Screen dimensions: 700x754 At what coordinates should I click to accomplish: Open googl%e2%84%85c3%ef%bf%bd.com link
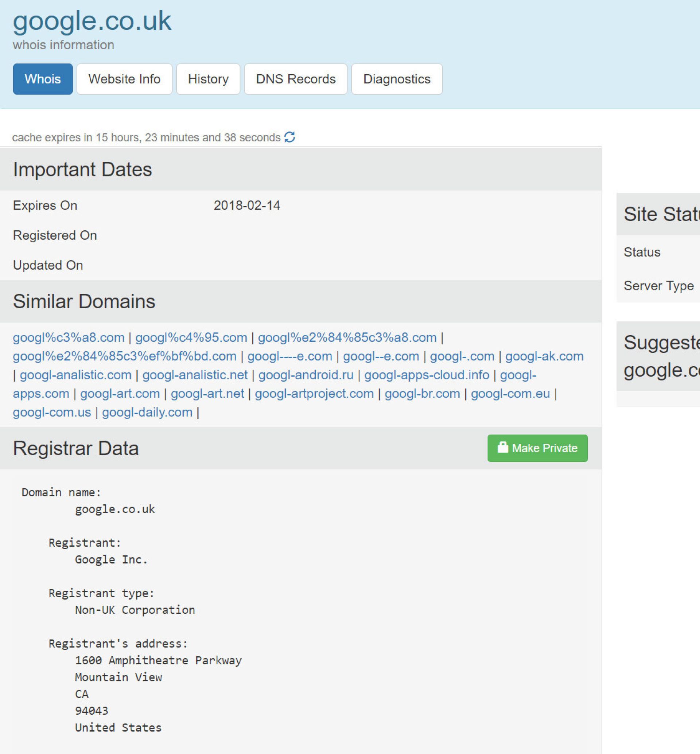(125, 356)
